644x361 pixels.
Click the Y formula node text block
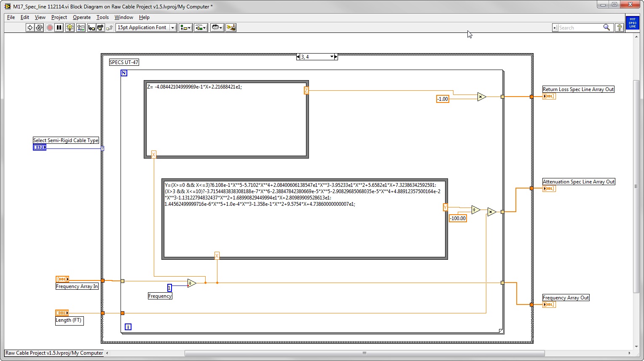pyautogui.click(x=303, y=194)
